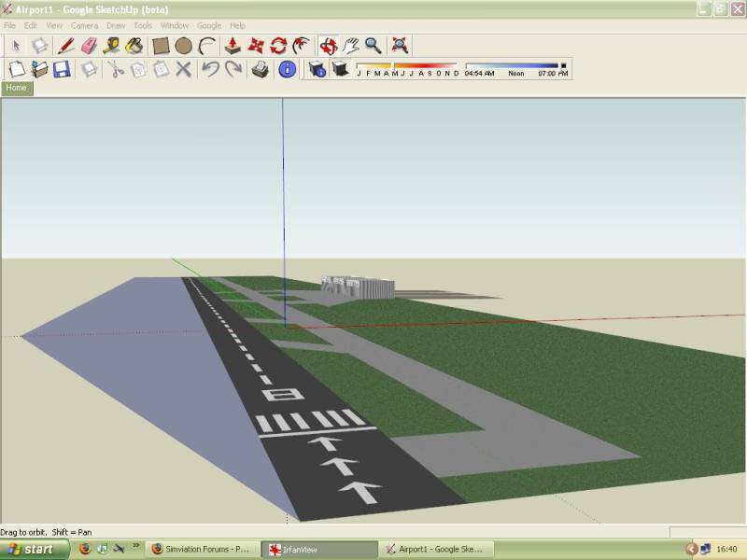Image resolution: width=747 pixels, height=560 pixels.
Task: Pick the Tape Measure tool
Action: point(112,46)
